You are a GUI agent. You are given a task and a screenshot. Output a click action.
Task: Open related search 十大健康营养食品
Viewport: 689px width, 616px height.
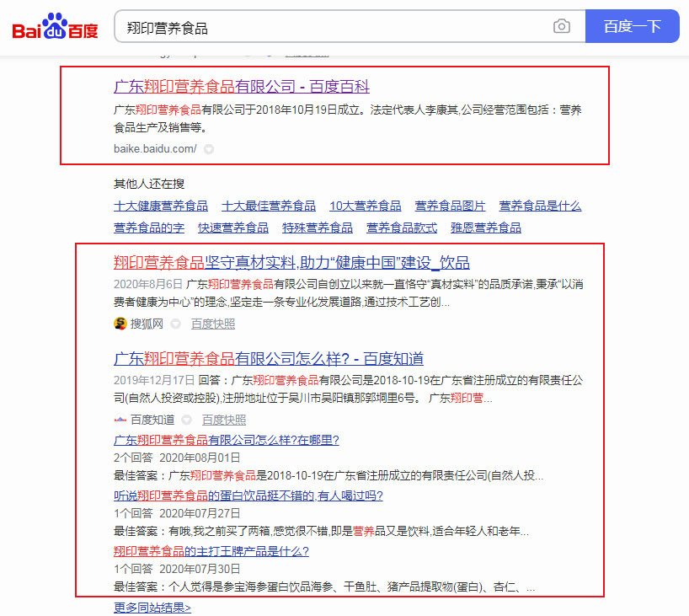click(161, 206)
